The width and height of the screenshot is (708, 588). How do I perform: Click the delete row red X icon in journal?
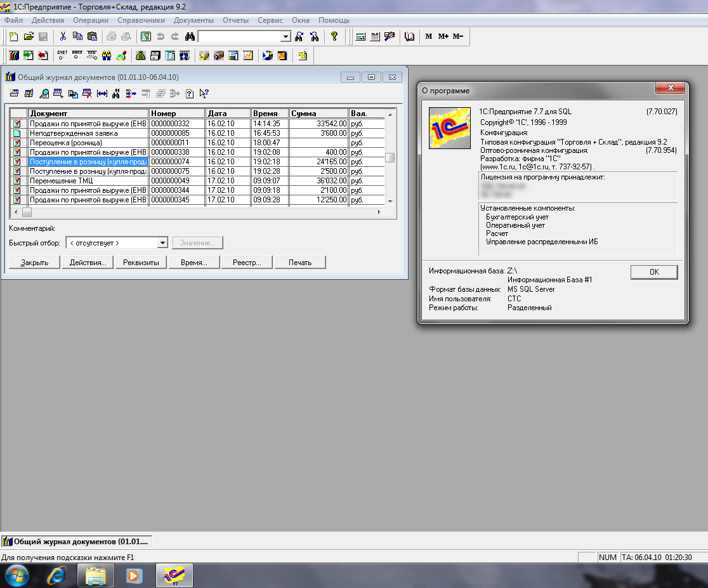87,93
